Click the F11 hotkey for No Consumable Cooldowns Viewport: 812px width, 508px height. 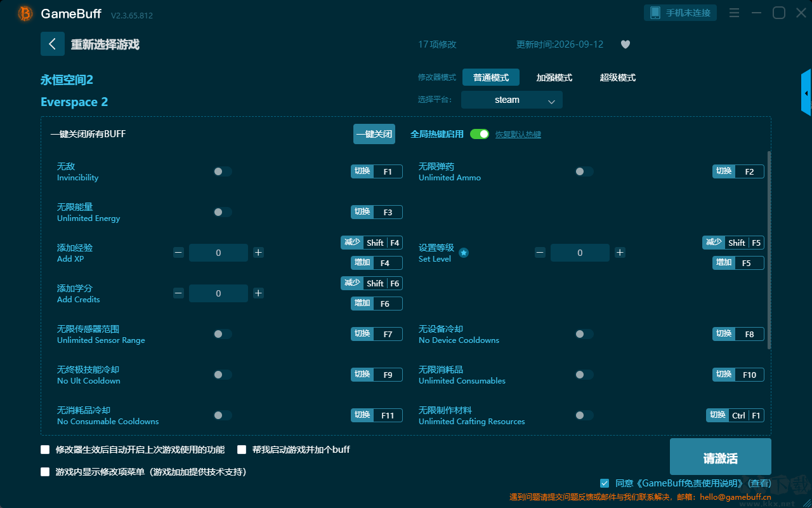tap(377, 415)
